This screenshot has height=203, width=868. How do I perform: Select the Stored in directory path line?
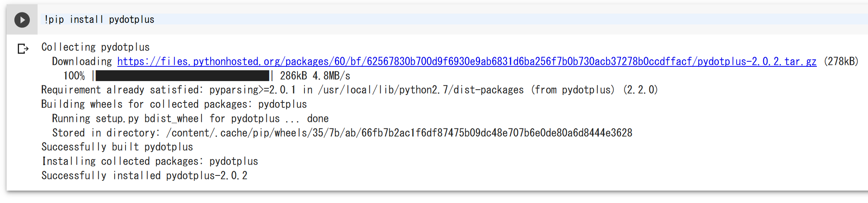click(342, 133)
